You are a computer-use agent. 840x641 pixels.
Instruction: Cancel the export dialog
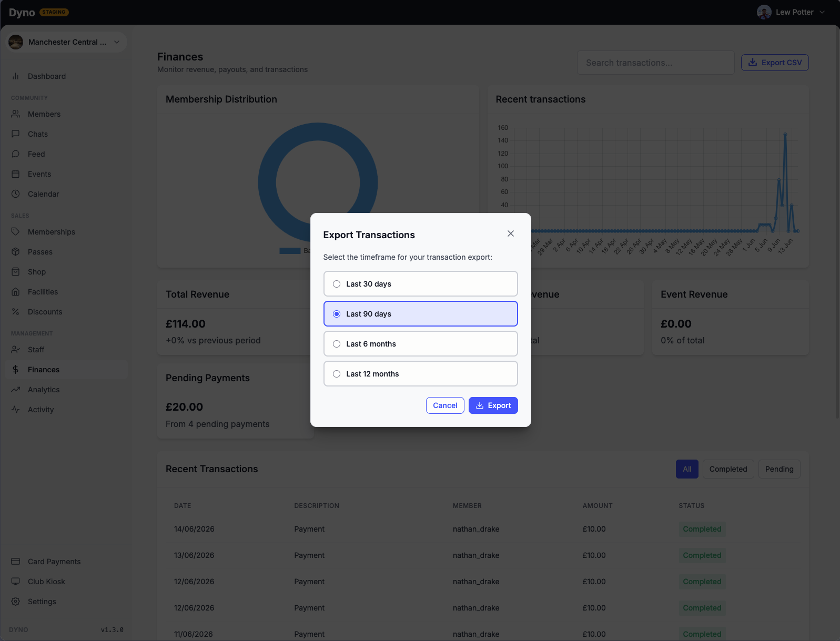[x=445, y=405]
